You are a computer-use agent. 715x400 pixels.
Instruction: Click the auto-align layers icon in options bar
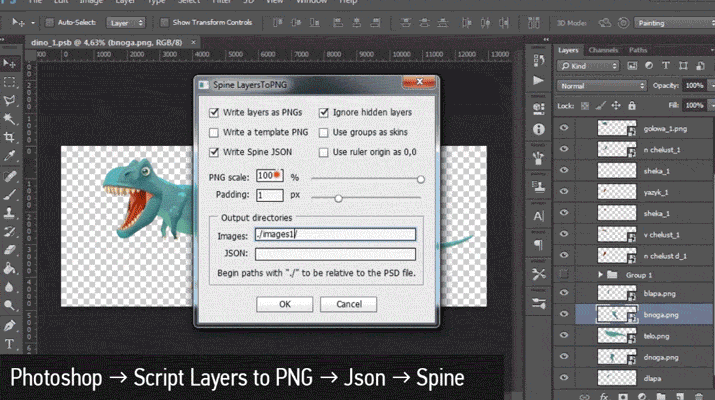[533, 22]
